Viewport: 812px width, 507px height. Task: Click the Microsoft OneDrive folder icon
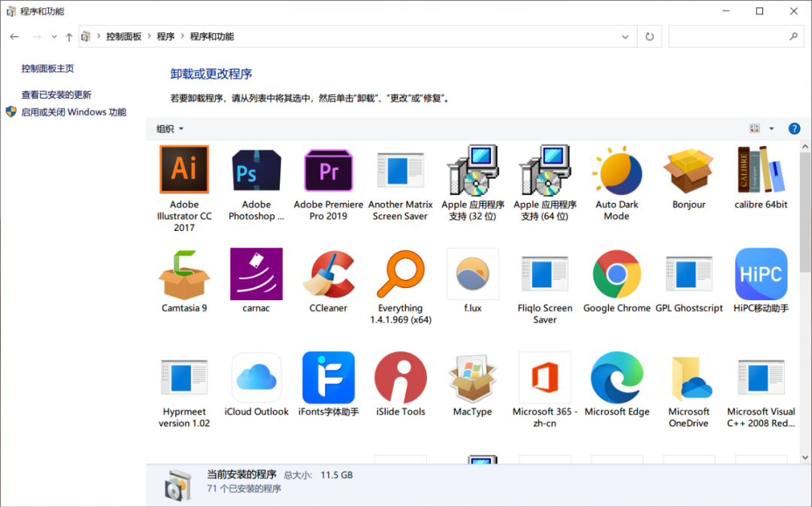(691, 378)
